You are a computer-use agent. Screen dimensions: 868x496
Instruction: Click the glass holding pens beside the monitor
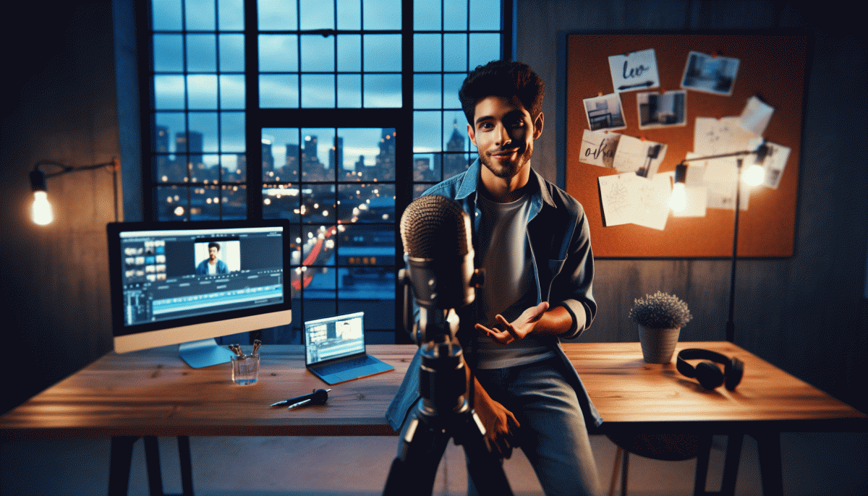(245, 367)
